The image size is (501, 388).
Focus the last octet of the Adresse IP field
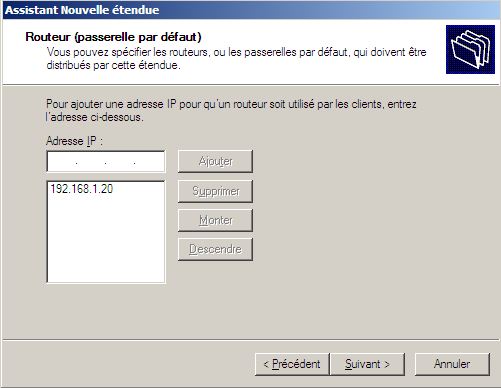pyautogui.click(x=149, y=162)
